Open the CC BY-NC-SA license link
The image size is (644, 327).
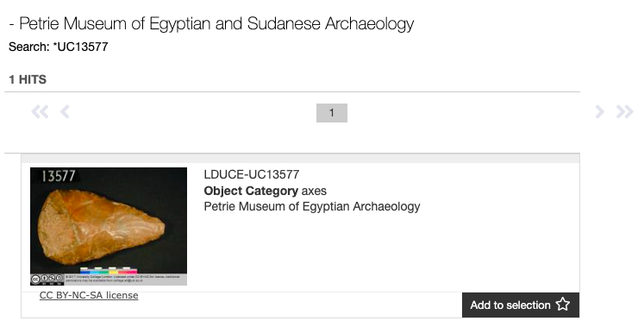(89, 295)
